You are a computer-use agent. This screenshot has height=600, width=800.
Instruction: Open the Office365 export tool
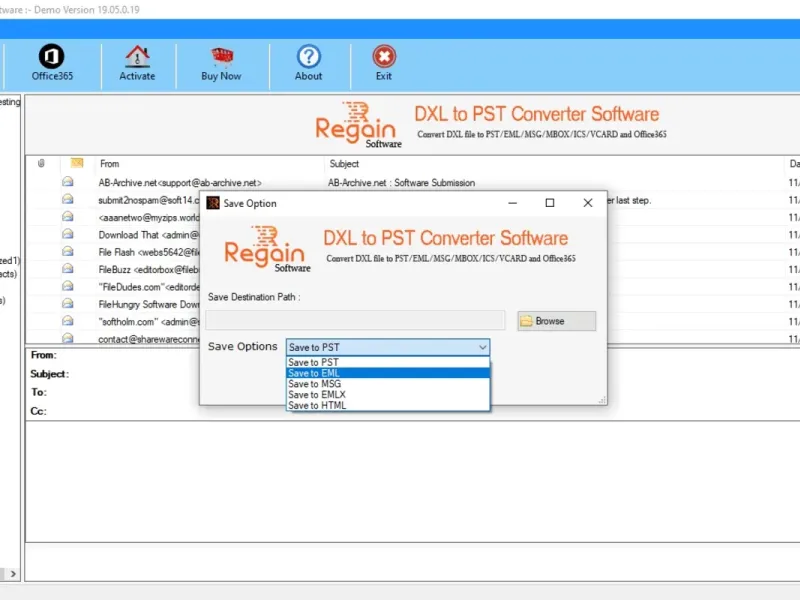(x=52, y=63)
